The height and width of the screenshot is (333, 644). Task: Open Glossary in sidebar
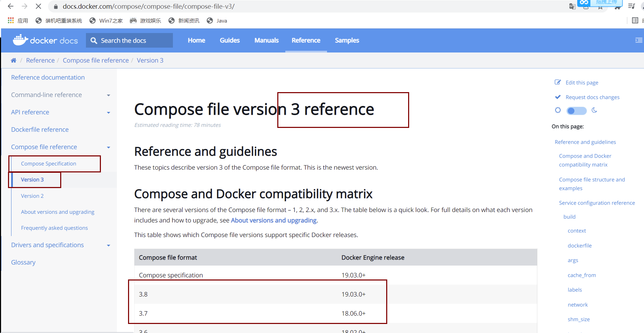click(x=23, y=262)
